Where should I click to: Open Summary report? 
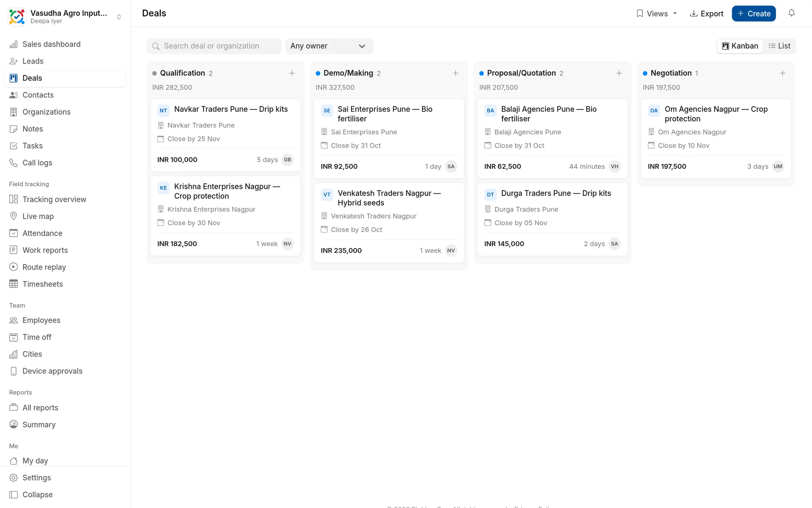[x=65, y=425]
